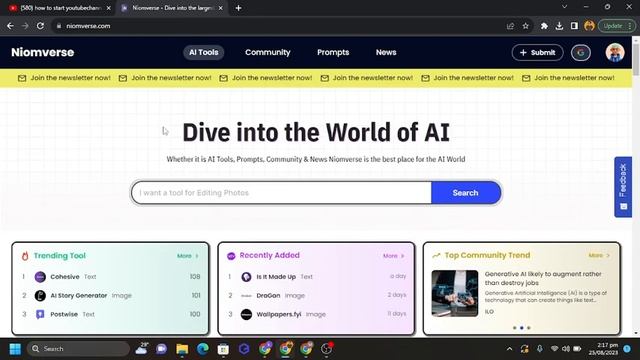Viewport: 640px width, 360px height.
Task: Click the Submit button
Action: 537,53
